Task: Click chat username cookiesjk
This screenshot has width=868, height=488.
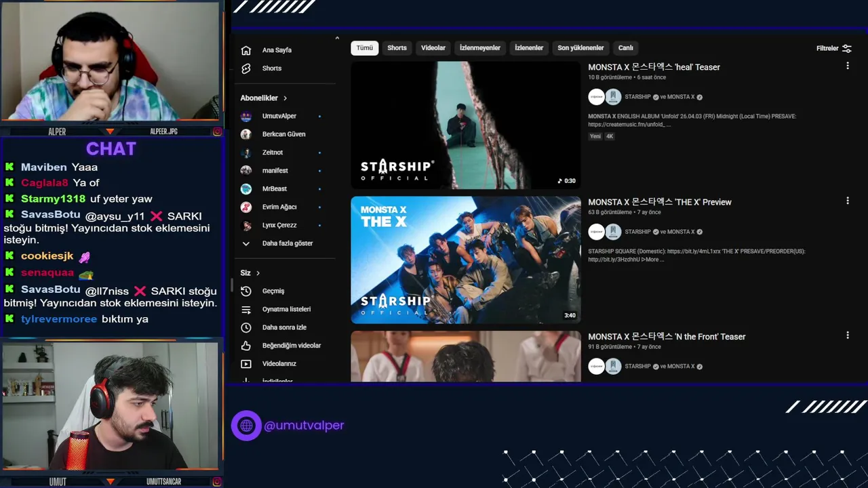Action: pyautogui.click(x=47, y=256)
